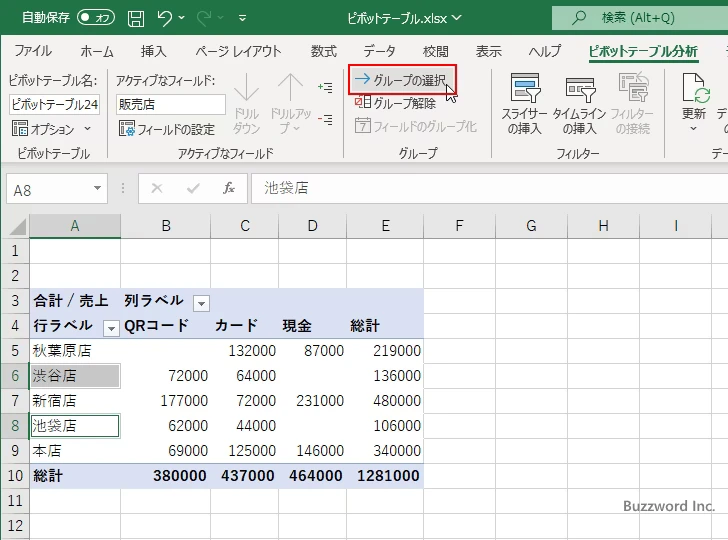Click スライサーの挿入 icon

coord(525,88)
